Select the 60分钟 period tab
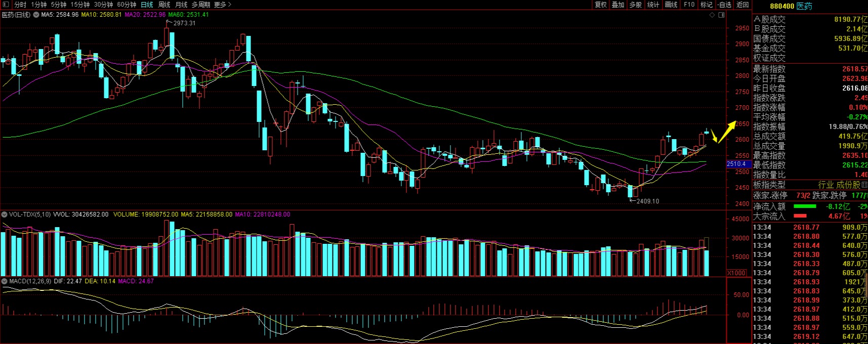 pos(127,5)
